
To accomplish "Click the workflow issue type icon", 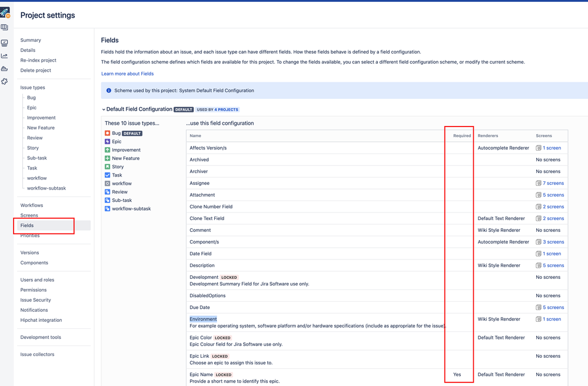I will tap(107, 183).
